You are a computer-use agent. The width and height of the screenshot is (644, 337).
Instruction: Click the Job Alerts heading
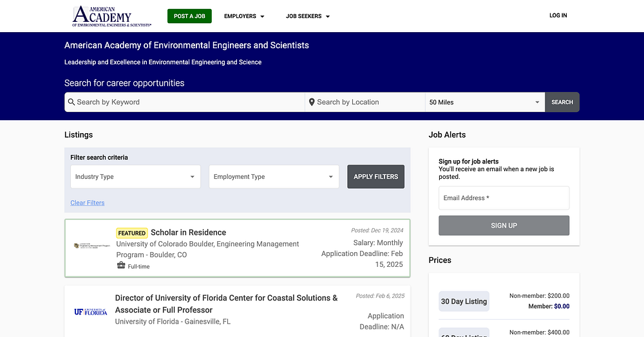pos(448,135)
